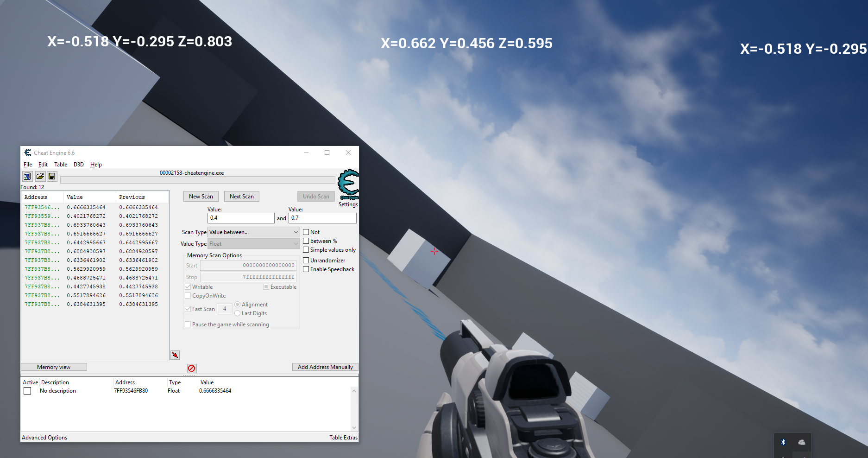This screenshot has width=868, height=458.
Task: Tick the Unrandomizer checkbox
Action: click(306, 261)
